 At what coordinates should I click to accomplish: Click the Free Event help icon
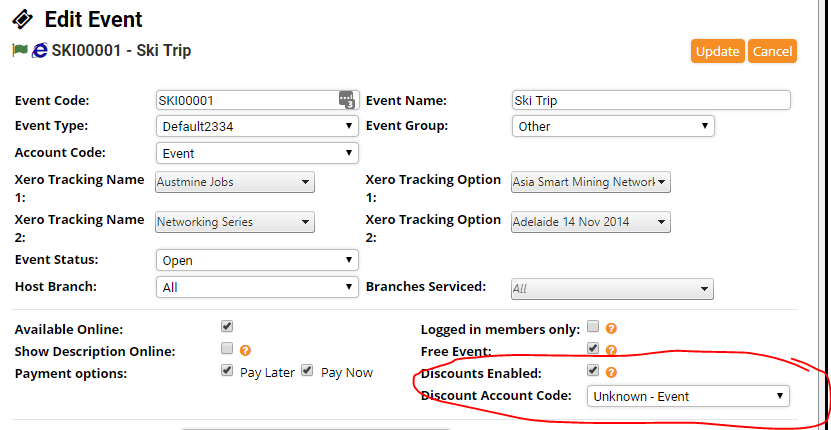(x=611, y=350)
